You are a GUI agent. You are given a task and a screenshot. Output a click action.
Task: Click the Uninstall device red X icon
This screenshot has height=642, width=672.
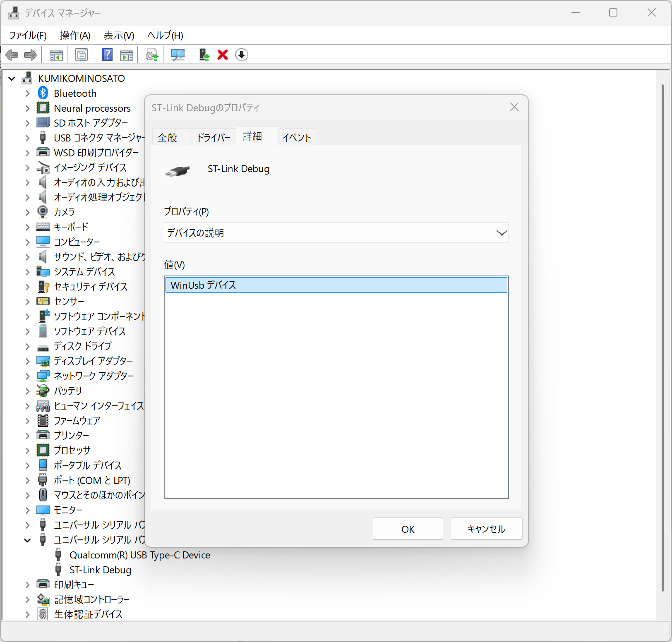(223, 55)
